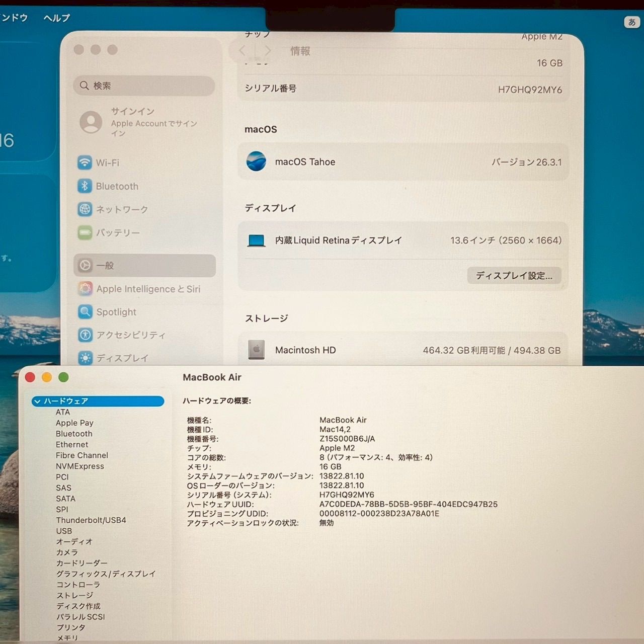
Task: Click the Macintosh HD storage row
Action: [403, 350]
